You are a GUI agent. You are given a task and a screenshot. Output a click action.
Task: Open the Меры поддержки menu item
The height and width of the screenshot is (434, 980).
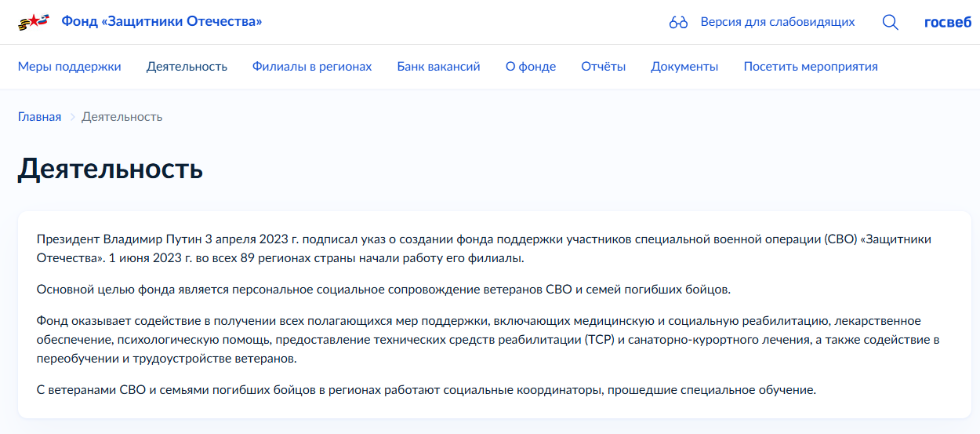[70, 67]
